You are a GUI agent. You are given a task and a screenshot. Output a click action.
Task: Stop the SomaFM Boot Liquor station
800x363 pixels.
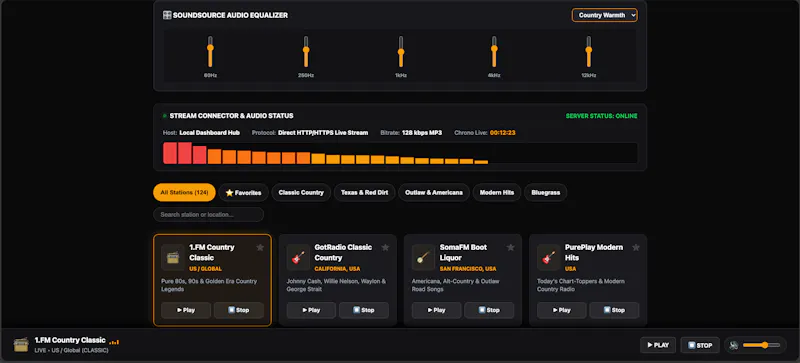click(x=489, y=310)
